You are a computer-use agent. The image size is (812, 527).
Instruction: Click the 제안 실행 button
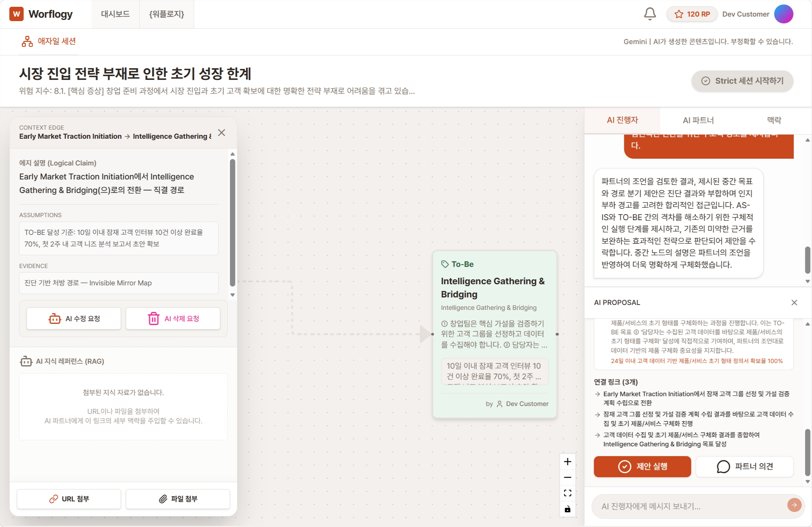642,467
